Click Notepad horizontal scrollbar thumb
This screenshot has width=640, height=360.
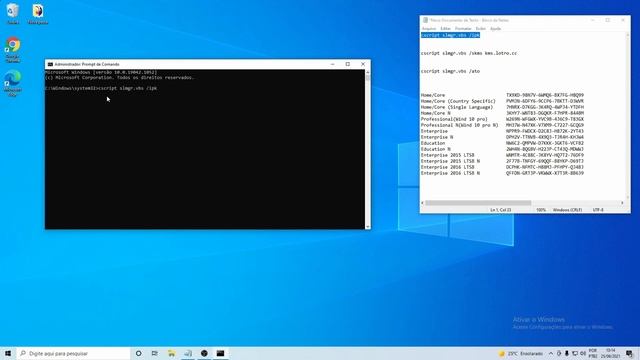point(478,203)
